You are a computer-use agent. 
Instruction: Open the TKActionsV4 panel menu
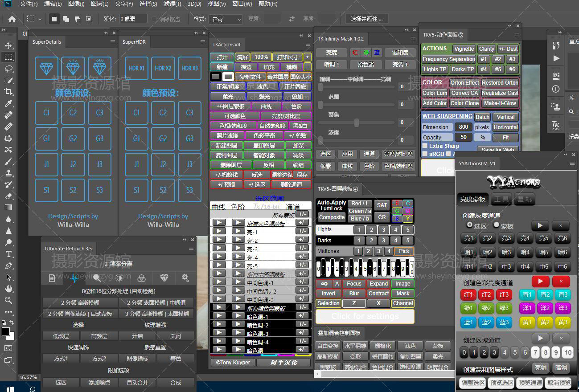pyautogui.click(x=308, y=44)
